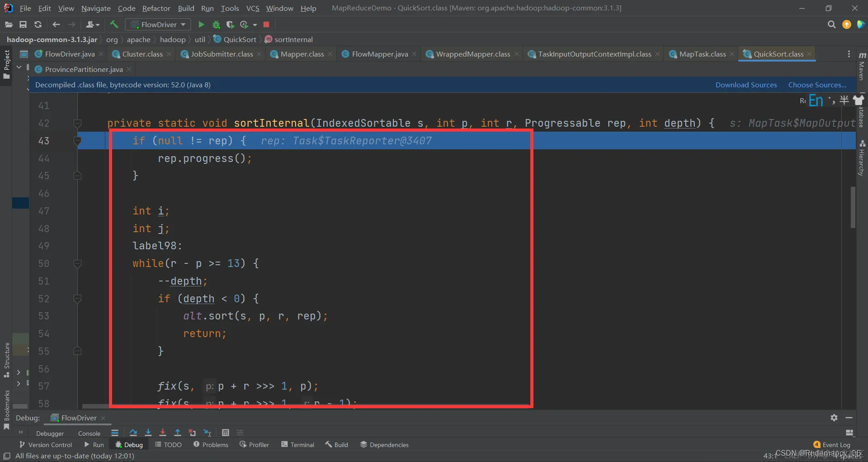Screen dimensions: 868x462
Task: Select the Console tab in the Debug panel
Action: tap(89, 433)
